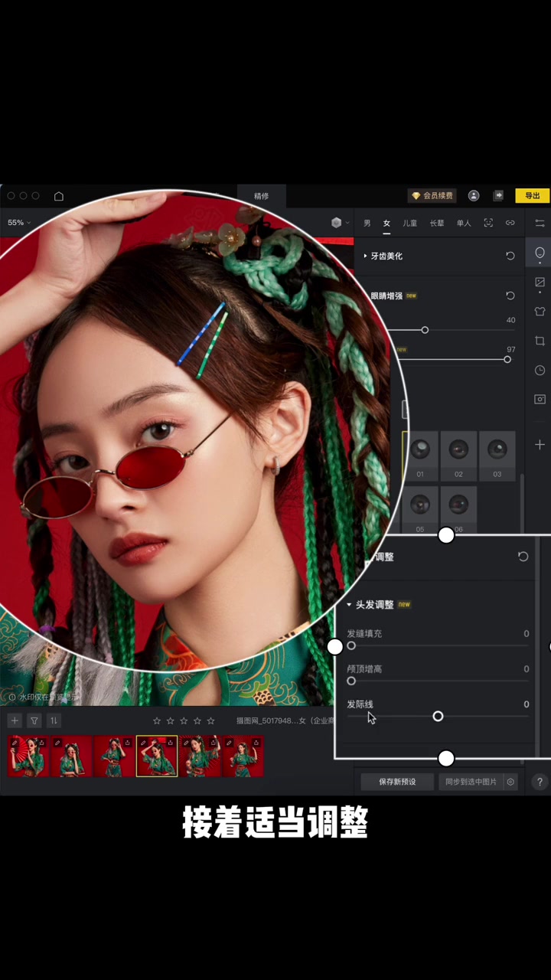Open the filmstrip sort order icon
The width and height of the screenshot is (551, 980).
(x=54, y=720)
